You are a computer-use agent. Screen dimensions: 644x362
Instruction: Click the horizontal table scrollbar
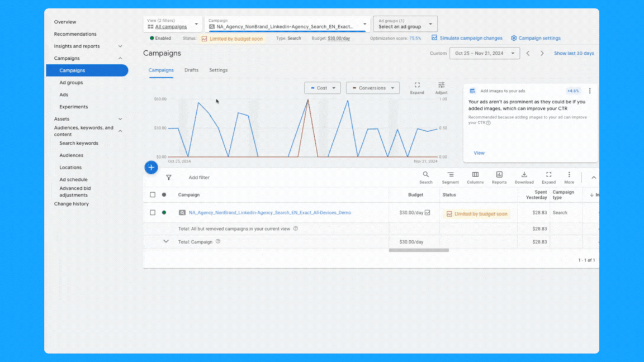[419, 250]
